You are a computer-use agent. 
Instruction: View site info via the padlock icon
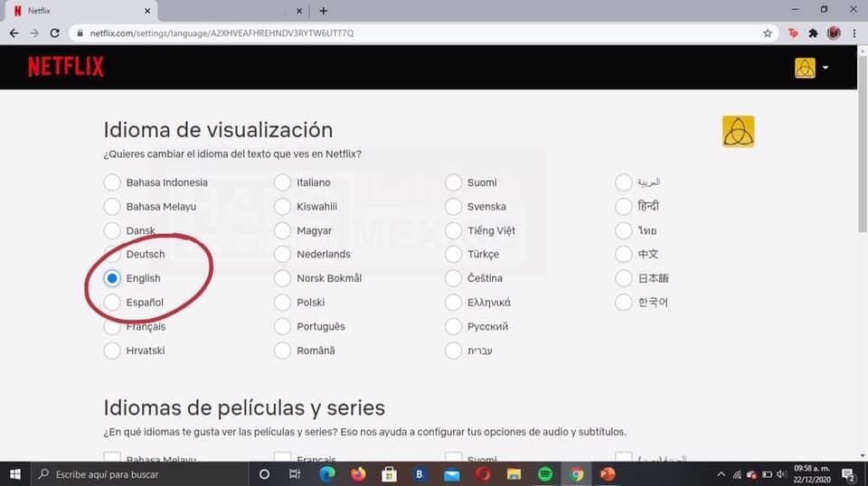pyautogui.click(x=80, y=33)
